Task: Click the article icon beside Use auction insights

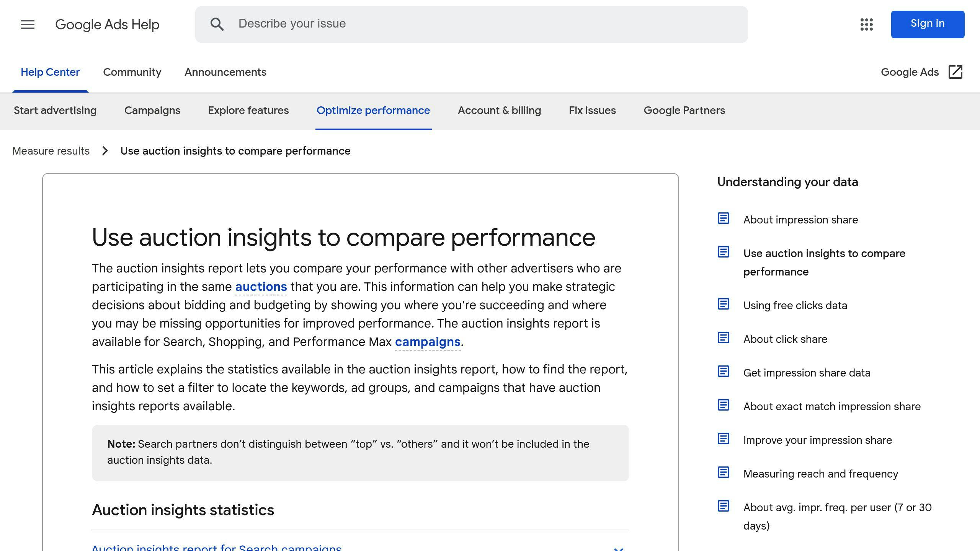Action: pos(723,252)
